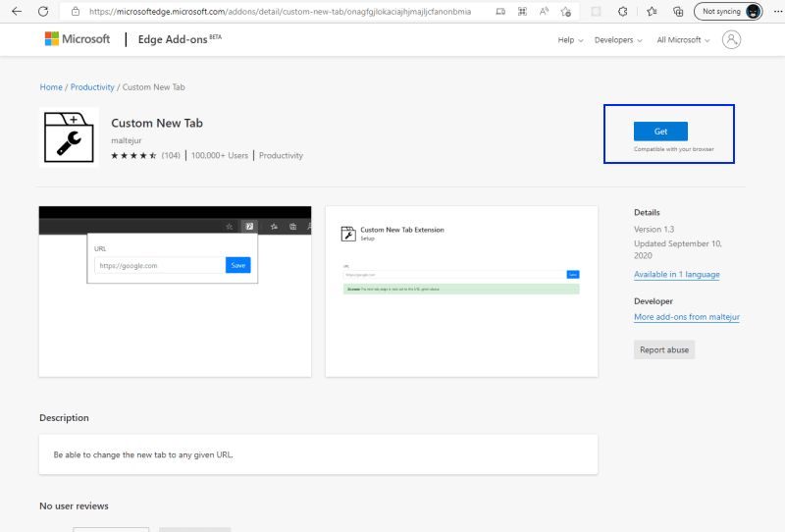Viewport: 785px width, 532px height.
Task: View site information lock icon
Action: pos(76,11)
